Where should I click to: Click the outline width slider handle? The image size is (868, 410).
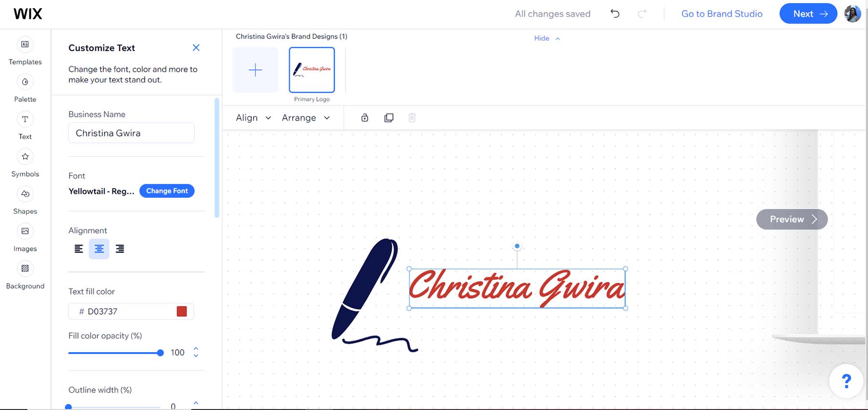68,407
